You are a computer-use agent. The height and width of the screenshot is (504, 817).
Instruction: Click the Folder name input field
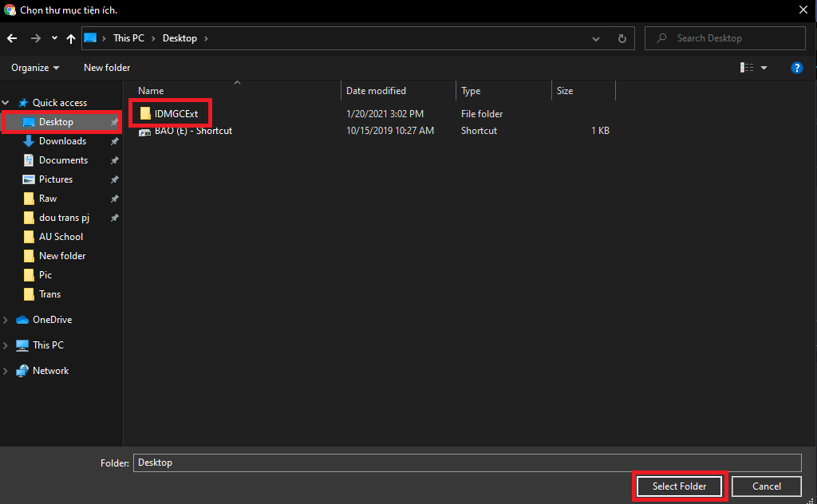pos(467,463)
